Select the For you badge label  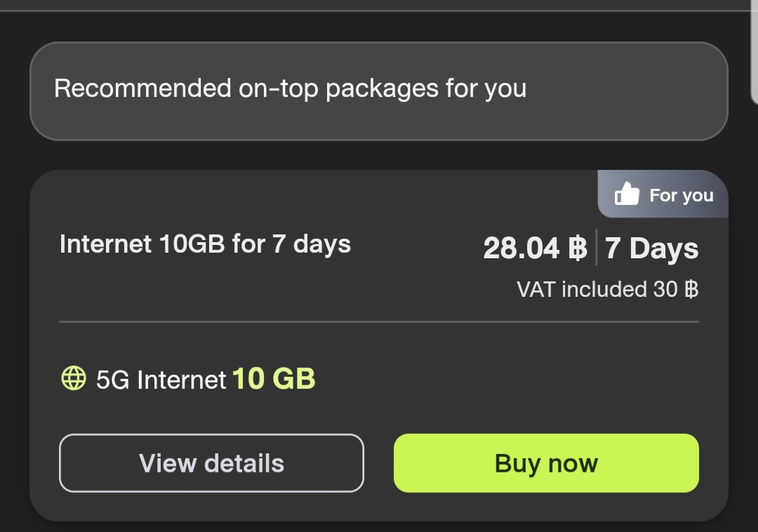(681, 195)
